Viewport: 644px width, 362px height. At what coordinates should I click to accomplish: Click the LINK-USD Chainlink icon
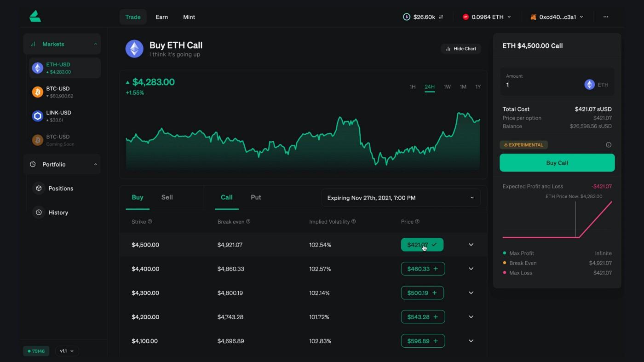pyautogui.click(x=37, y=116)
